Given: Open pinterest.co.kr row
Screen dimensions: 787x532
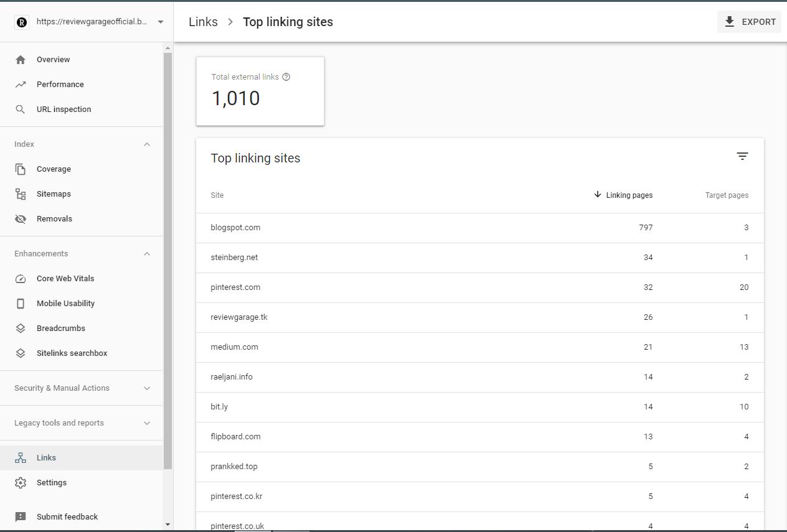Looking at the screenshot, I should pos(480,497).
